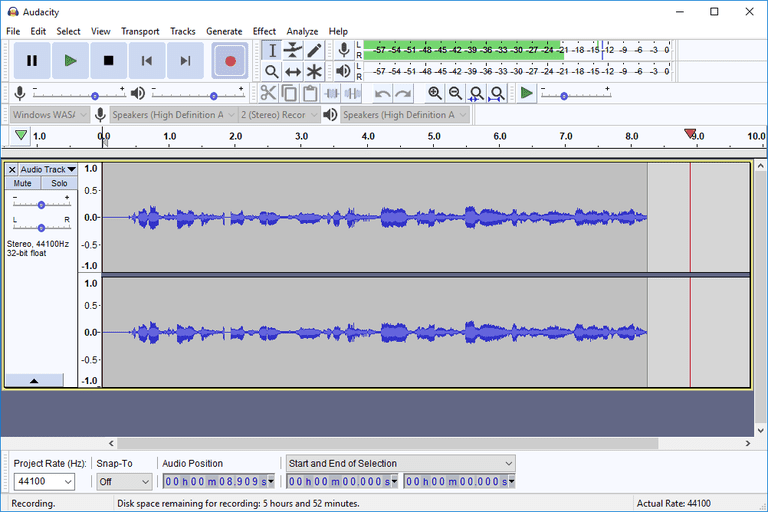Screen dimensions: 768x512
Task: Skip to end of track
Action: click(x=185, y=61)
